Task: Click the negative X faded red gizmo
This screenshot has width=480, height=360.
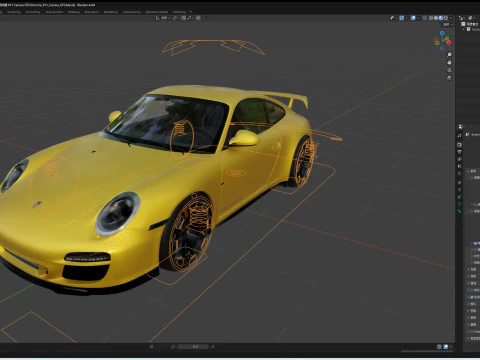Action: pos(436,39)
